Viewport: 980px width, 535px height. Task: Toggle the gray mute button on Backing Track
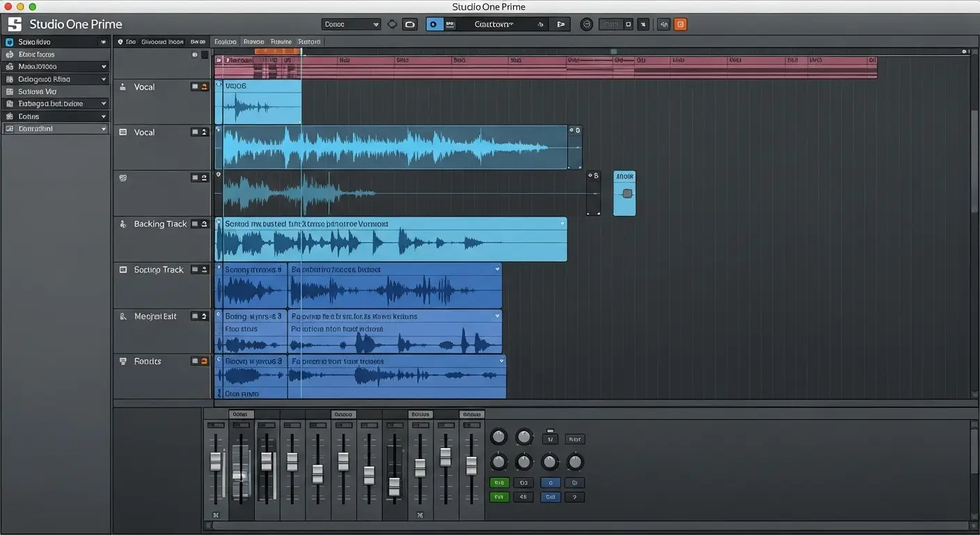point(196,224)
